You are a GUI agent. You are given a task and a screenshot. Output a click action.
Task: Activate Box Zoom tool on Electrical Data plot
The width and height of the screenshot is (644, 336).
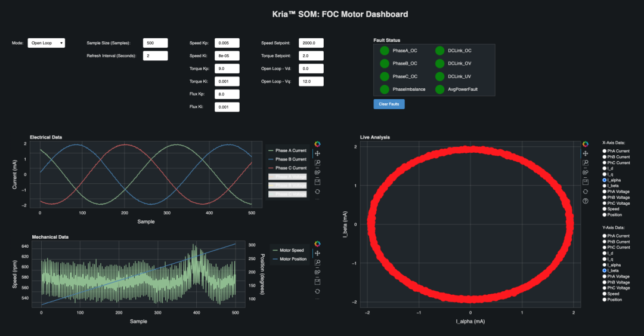point(318,163)
